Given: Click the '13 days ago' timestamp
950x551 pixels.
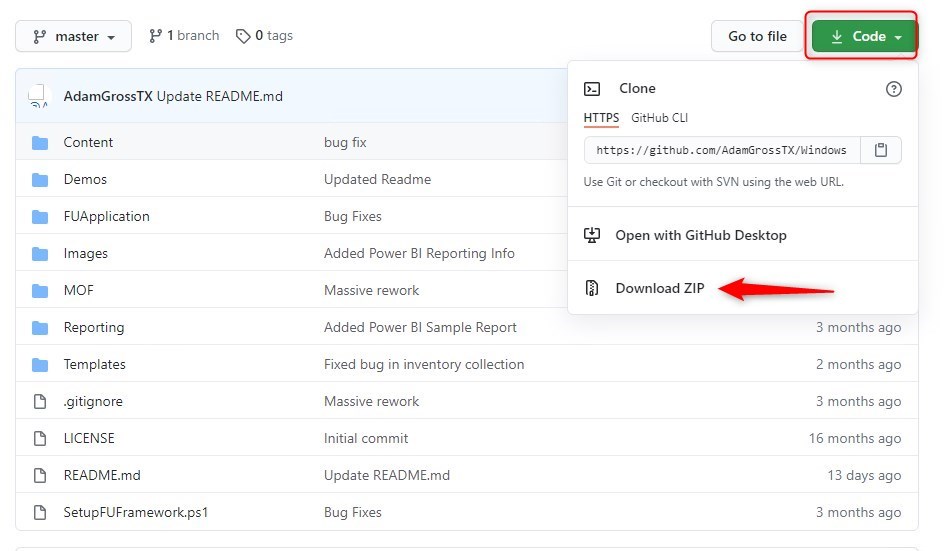Looking at the screenshot, I should 865,475.
